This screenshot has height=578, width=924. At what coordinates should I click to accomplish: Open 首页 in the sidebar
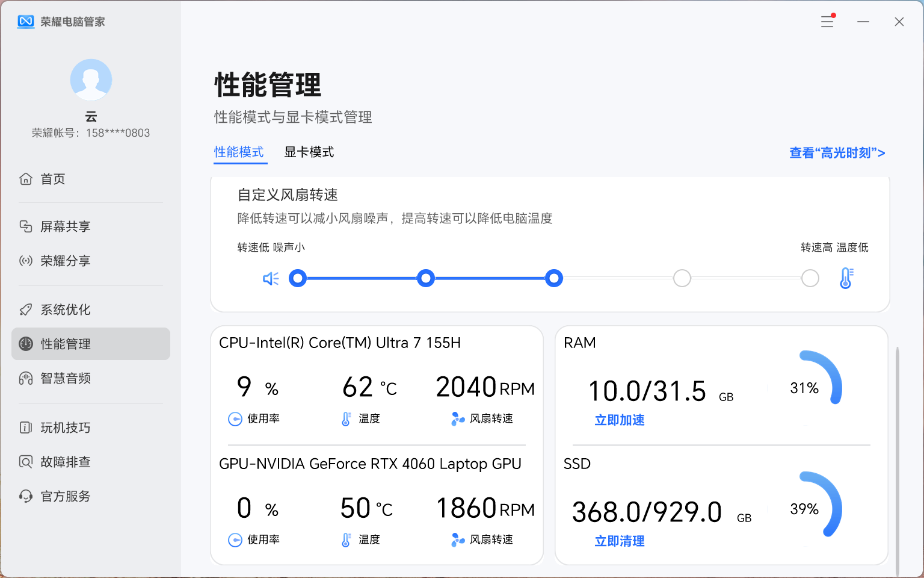coord(91,179)
